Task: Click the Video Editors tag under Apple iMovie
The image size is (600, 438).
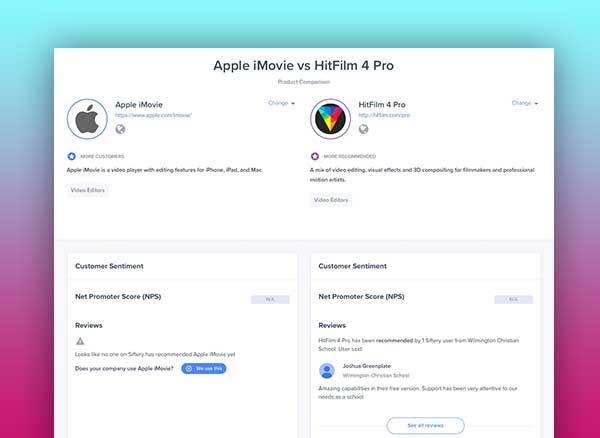Action: tap(88, 190)
